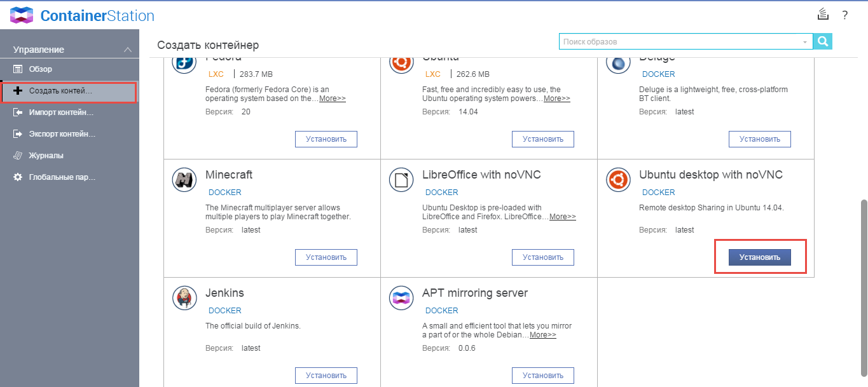Click the version value 14.04
868x387 pixels.
click(468, 112)
